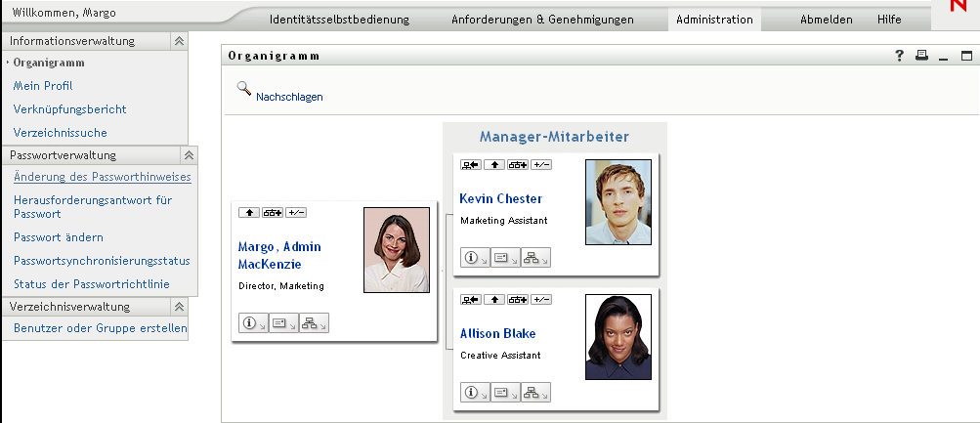
Task: Click Margo MacKenzie's photo
Action: [397, 250]
